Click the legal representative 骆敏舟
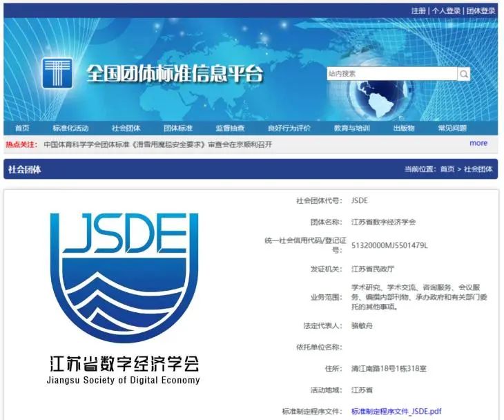The image size is (504, 420). click(x=362, y=326)
